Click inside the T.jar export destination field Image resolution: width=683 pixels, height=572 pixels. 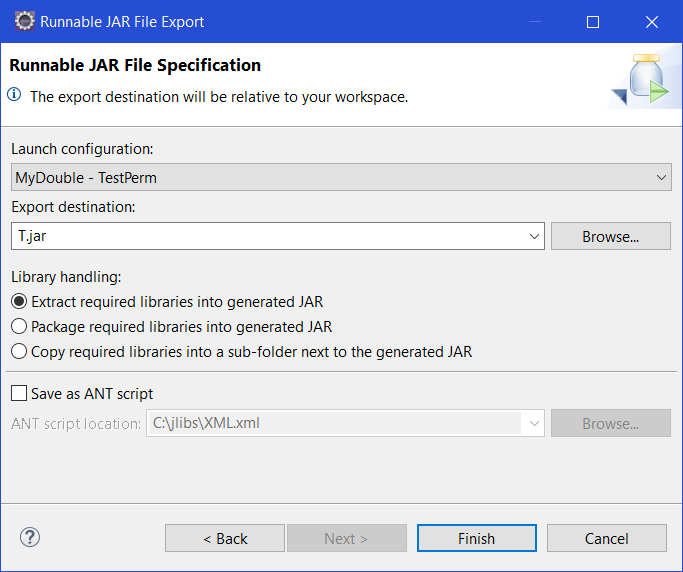tap(268, 236)
